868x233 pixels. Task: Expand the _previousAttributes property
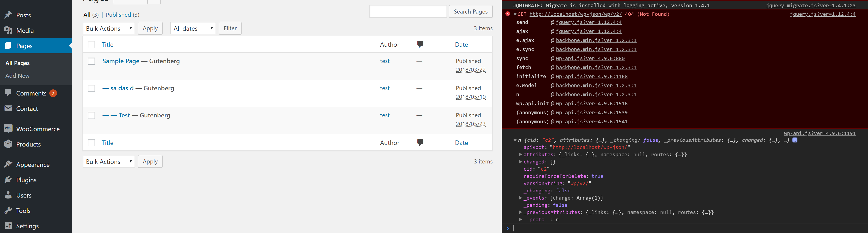click(x=521, y=212)
